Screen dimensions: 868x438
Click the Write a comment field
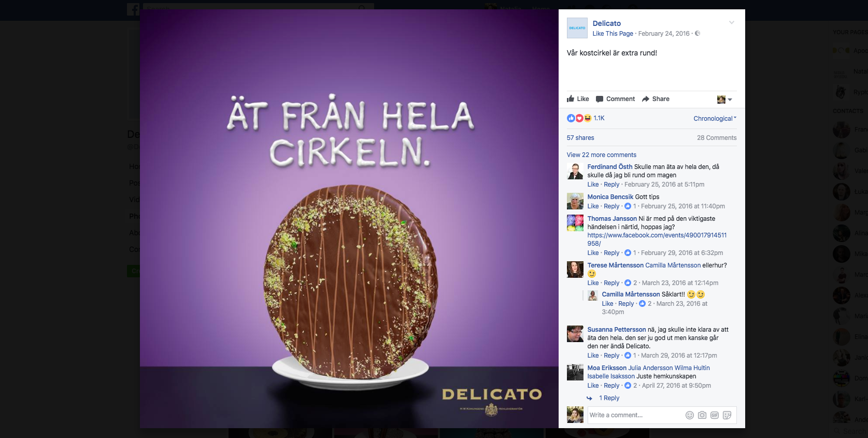click(635, 415)
